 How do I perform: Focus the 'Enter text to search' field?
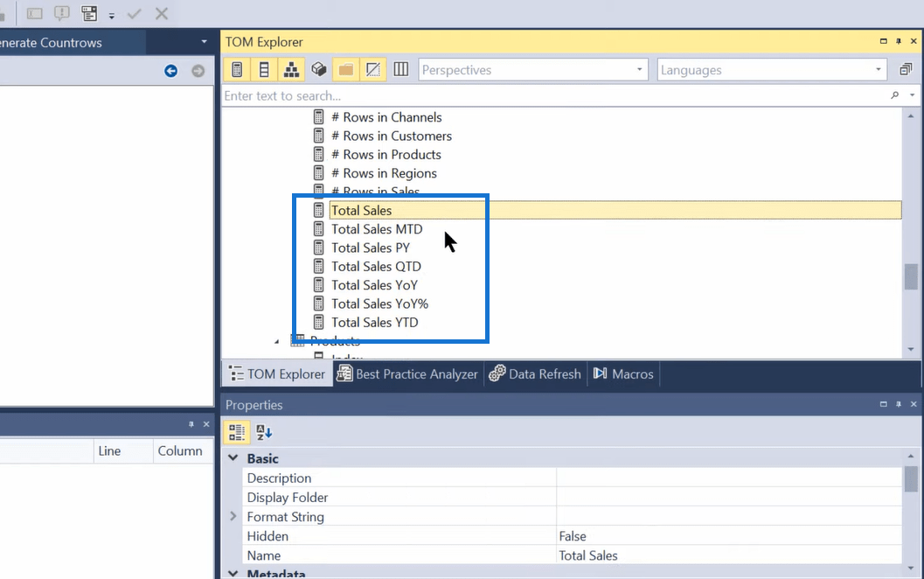point(554,95)
